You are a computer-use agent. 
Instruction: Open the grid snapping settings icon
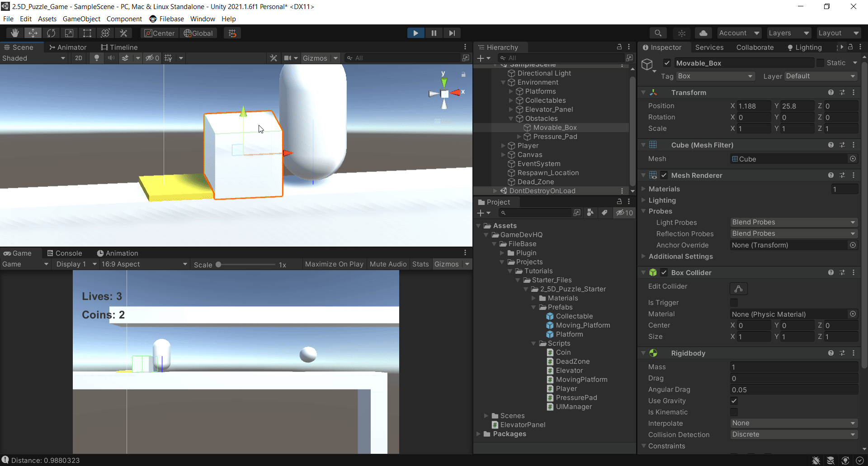pyautogui.click(x=232, y=33)
